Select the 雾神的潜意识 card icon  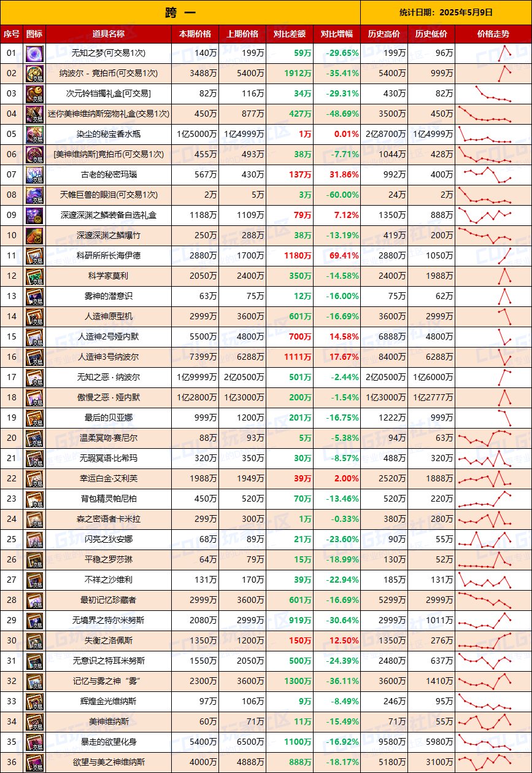[34, 297]
